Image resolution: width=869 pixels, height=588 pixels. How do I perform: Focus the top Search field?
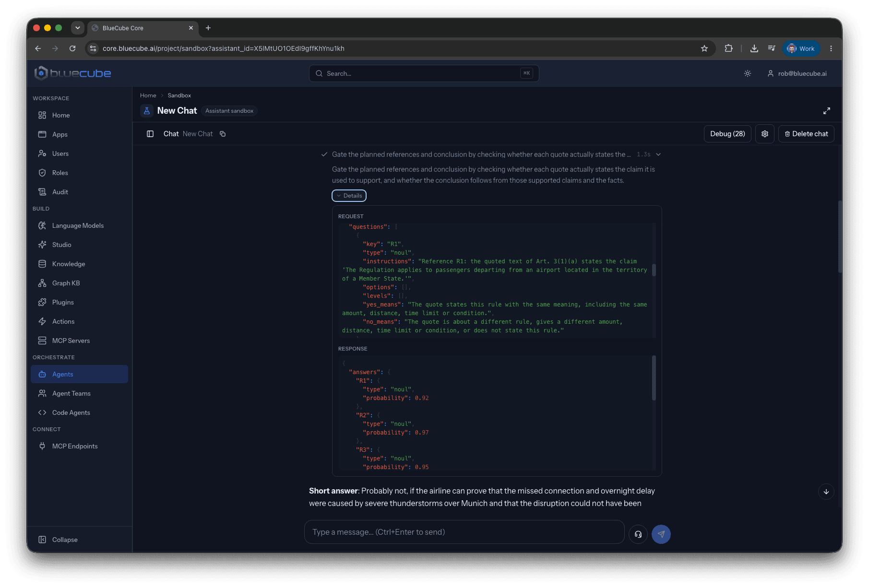coord(424,73)
